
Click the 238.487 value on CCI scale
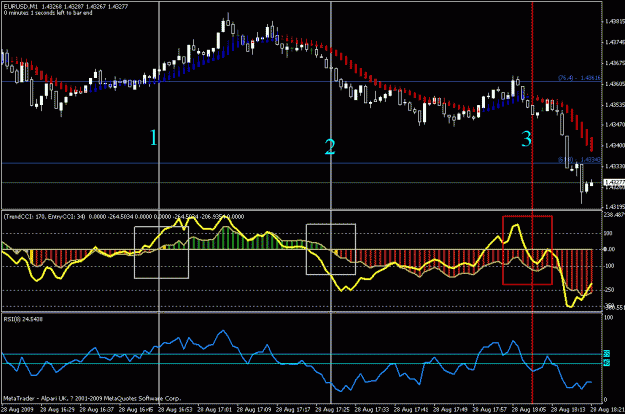(614, 215)
